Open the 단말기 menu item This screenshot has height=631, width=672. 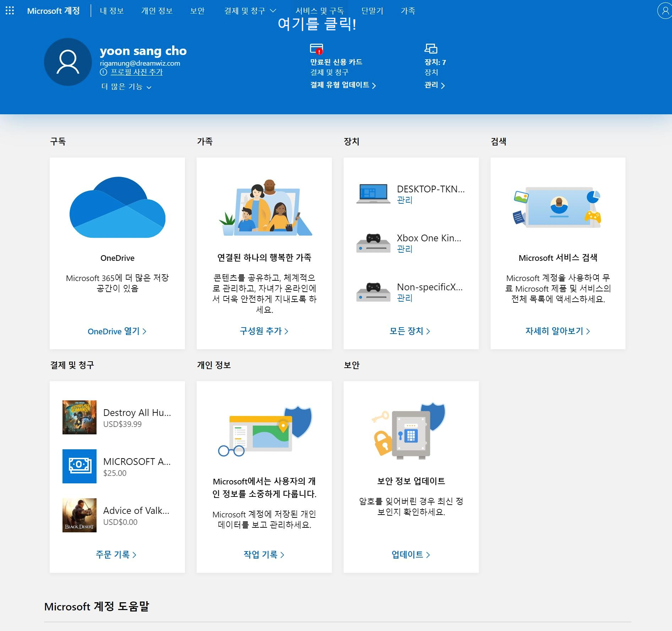pos(372,11)
